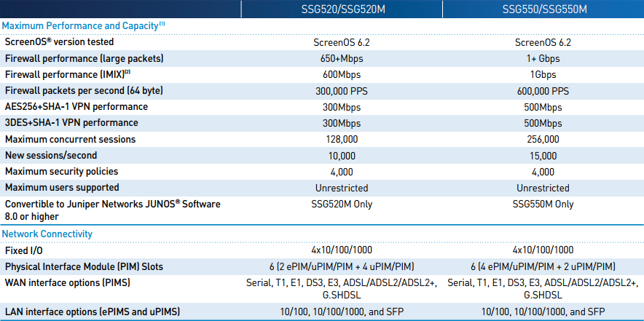Click 6 (2 ePIM/uPIM/PIM + 4 uPIM/PIM)

click(342, 267)
